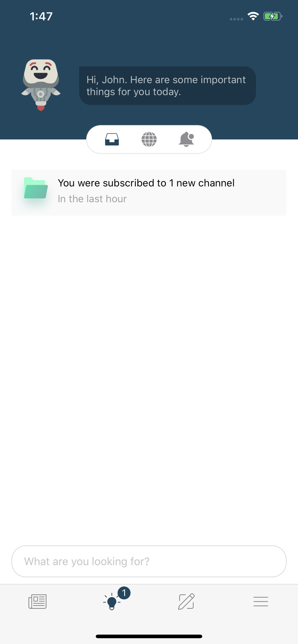Select the lightbulb assistant tab
This screenshot has height=644, width=298.
tap(112, 601)
